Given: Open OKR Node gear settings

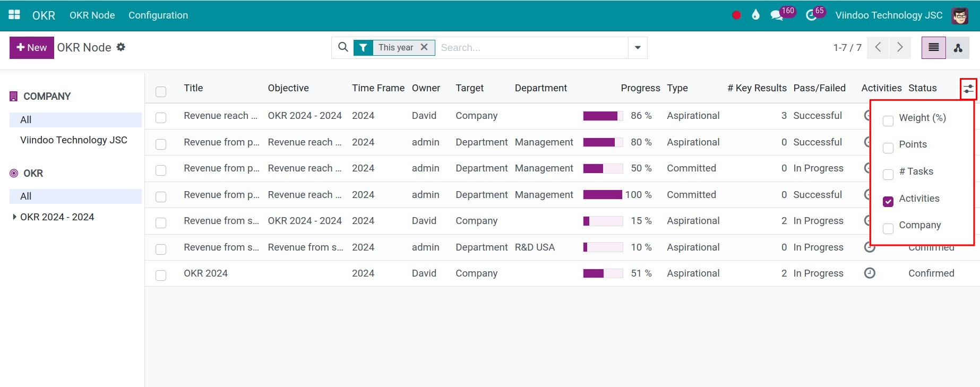Looking at the screenshot, I should [x=121, y=47].
